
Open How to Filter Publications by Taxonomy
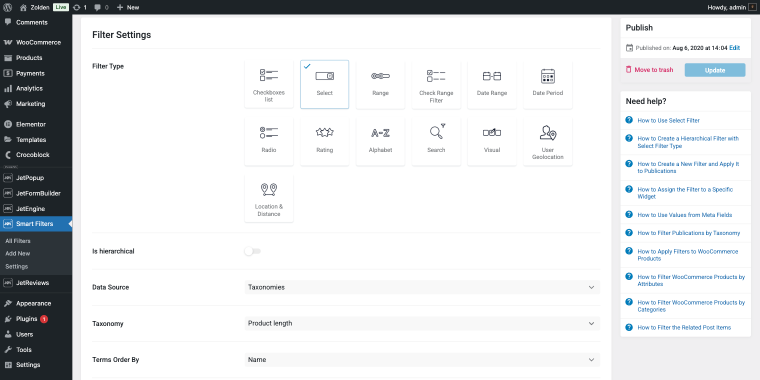click(689, 233)
